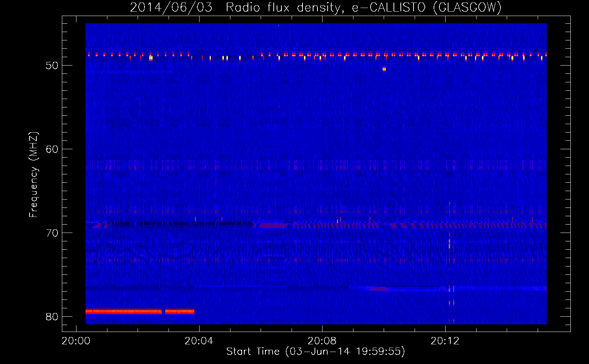This screenshot has width=589, height=364.
Task: Click the '20:12' time tick label
Action: 445,341
